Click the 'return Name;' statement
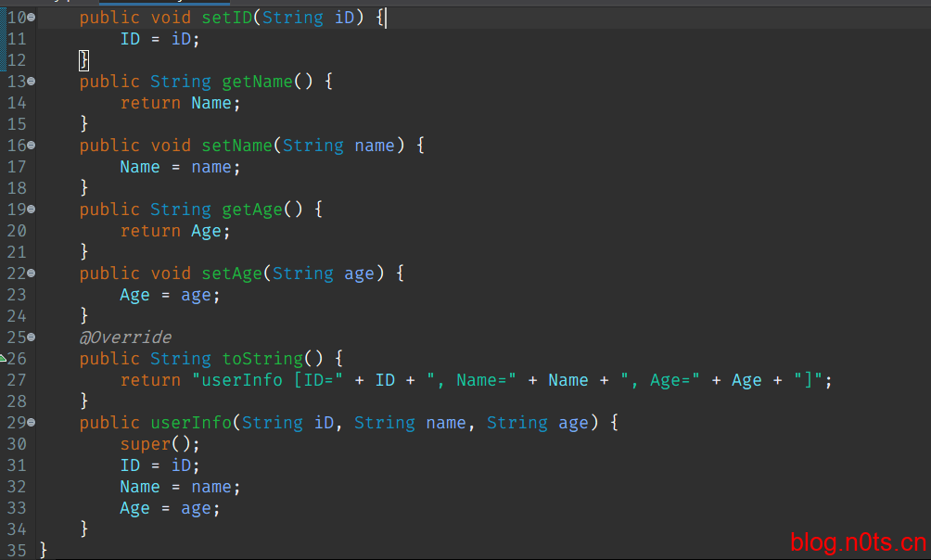The height and width of the screenshot is (560, 931). [x=180, y=103]
